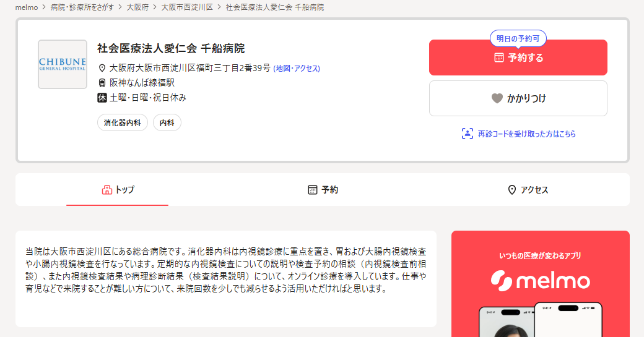The height and width of the screenshot is (337, 644).
Task: Click the 土曜・日曜・祝日休み text
Action: click(148, 98)
